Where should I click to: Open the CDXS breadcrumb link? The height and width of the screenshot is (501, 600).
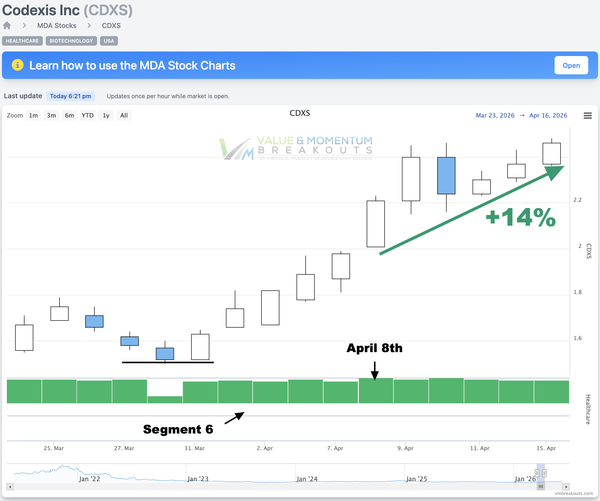tap(111, 26)
